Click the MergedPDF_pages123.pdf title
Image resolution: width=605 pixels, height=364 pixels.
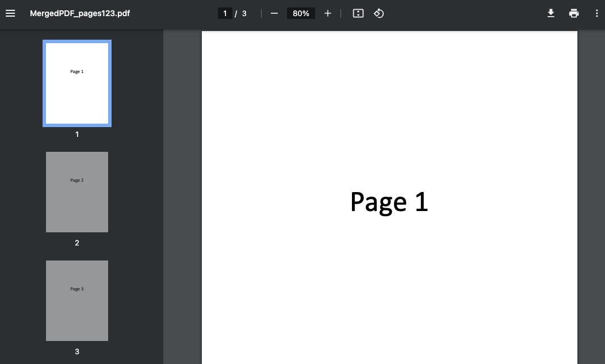[x=80, y=13]
